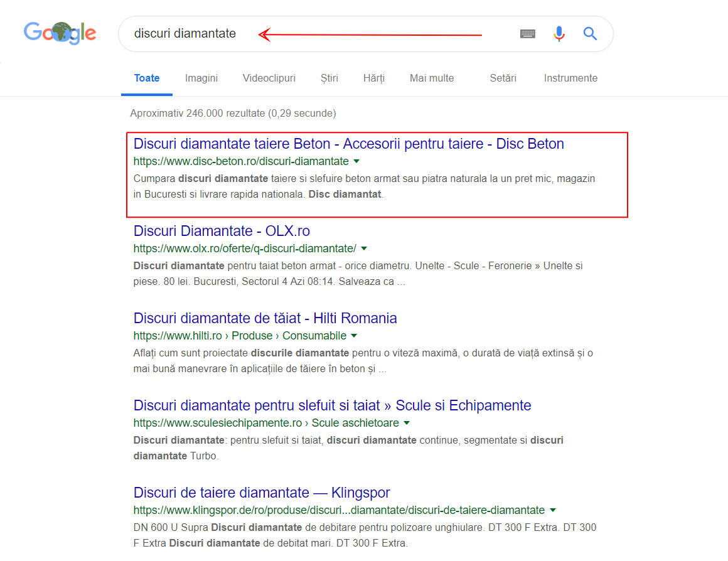
Task: Click 'Aproximativ 246.000 rezultate' stats text
Action: point(233,114)
